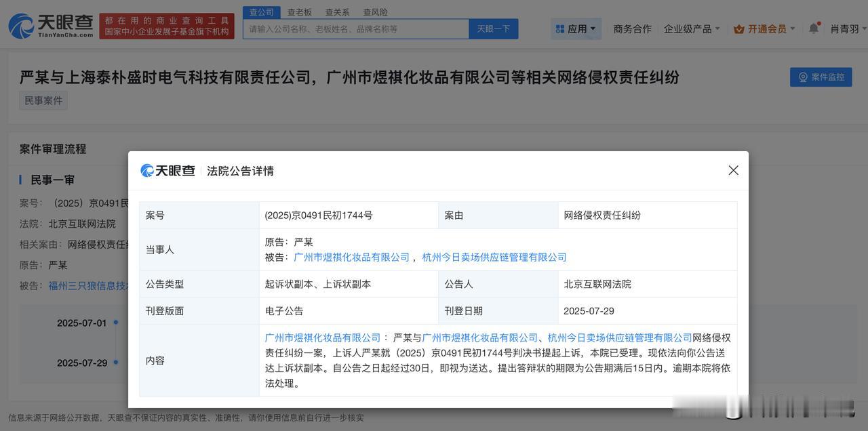Click the 天眼一下 search button
868x431 pixels.
click(x=494, y=29)
